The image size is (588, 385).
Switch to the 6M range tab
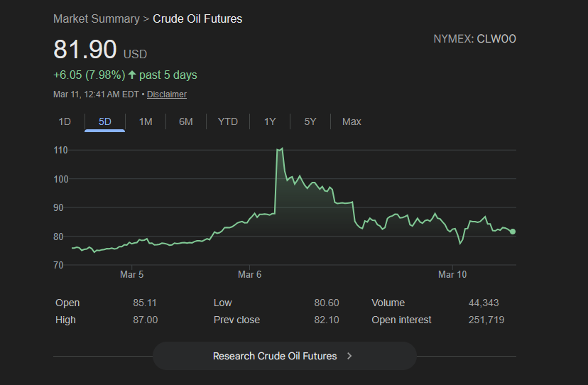click(186, 121)
